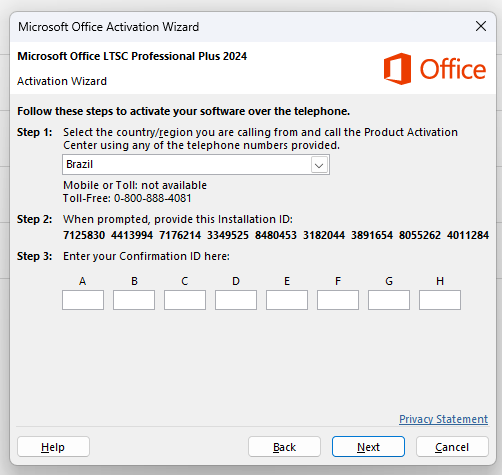Click the window title 'Microsoft Office Activation Wizard'
The height and width of the screenshot is (475, 502).
pos(109,27)
